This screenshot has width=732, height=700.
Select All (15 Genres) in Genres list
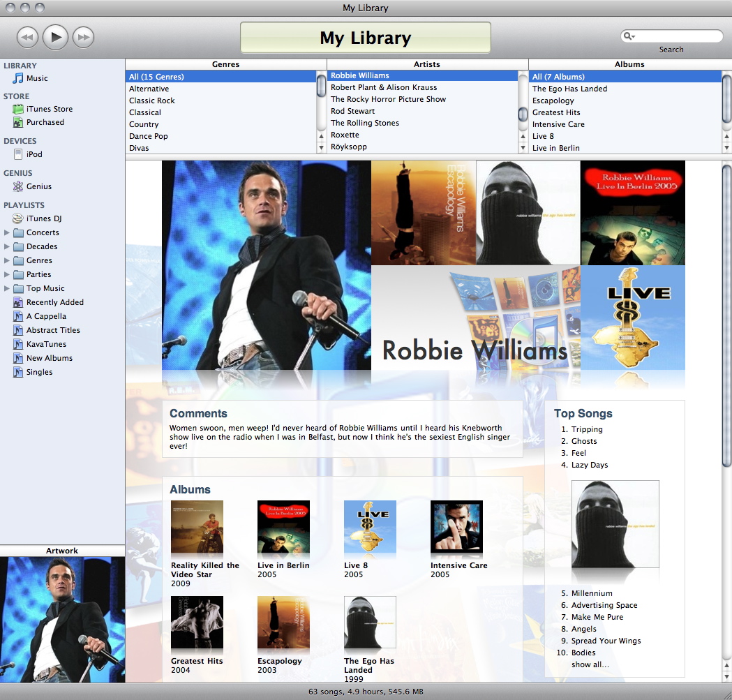click(x=221, y=77)
